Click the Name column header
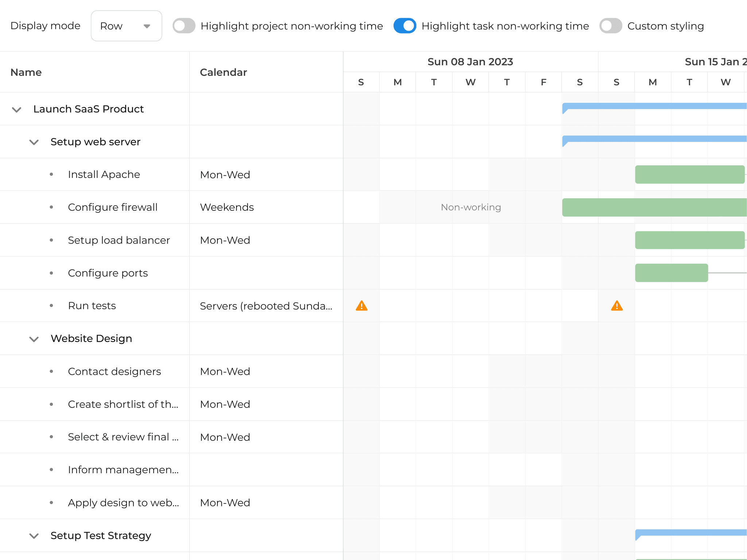The height and width of the screenshot is (560, 747). [x=26, y=72]
